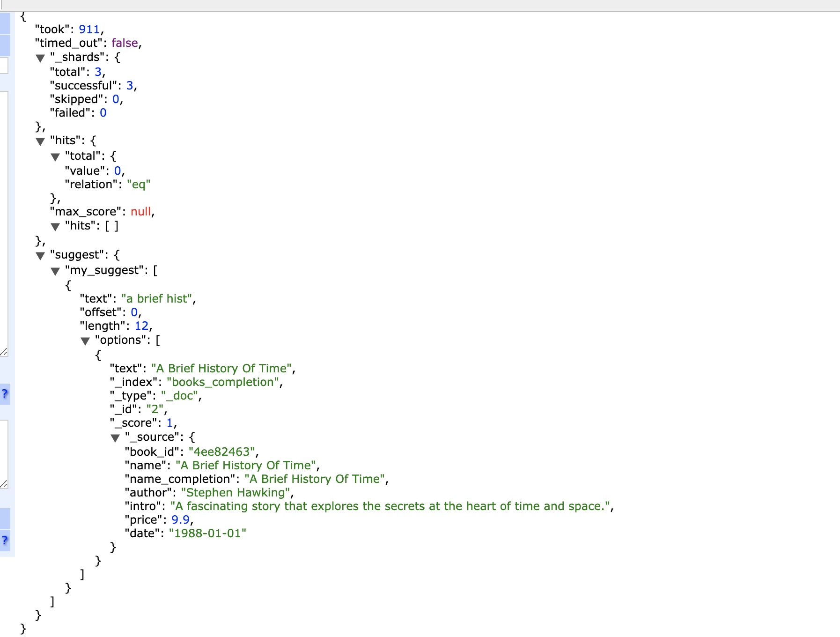The image size is (840, 637).
Task: Click the "_type" value "_doc"
Action: [x=180, y=396]
